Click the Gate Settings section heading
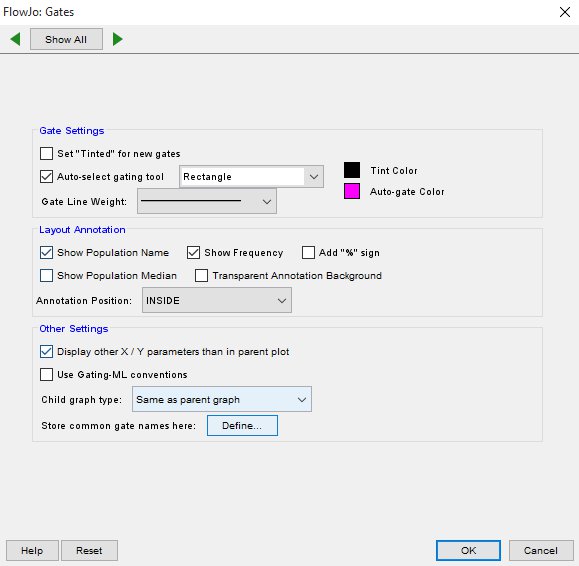Screen dimensions: 579x566 pos(72,131)
